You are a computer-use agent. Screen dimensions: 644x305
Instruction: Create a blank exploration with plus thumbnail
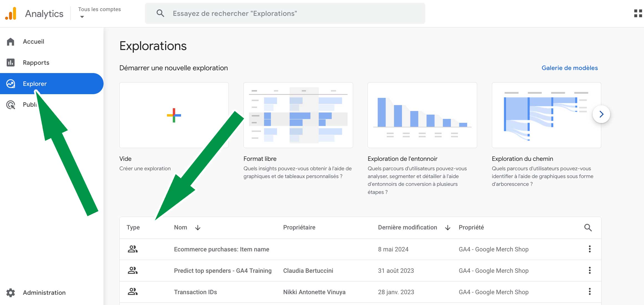[x=174, y=115]
